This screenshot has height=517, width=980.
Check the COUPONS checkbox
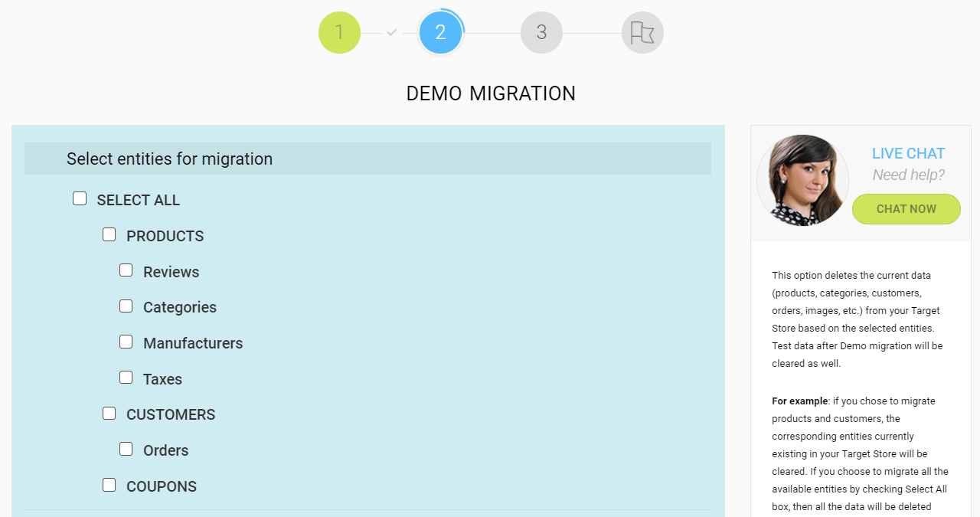pos(109,485)
